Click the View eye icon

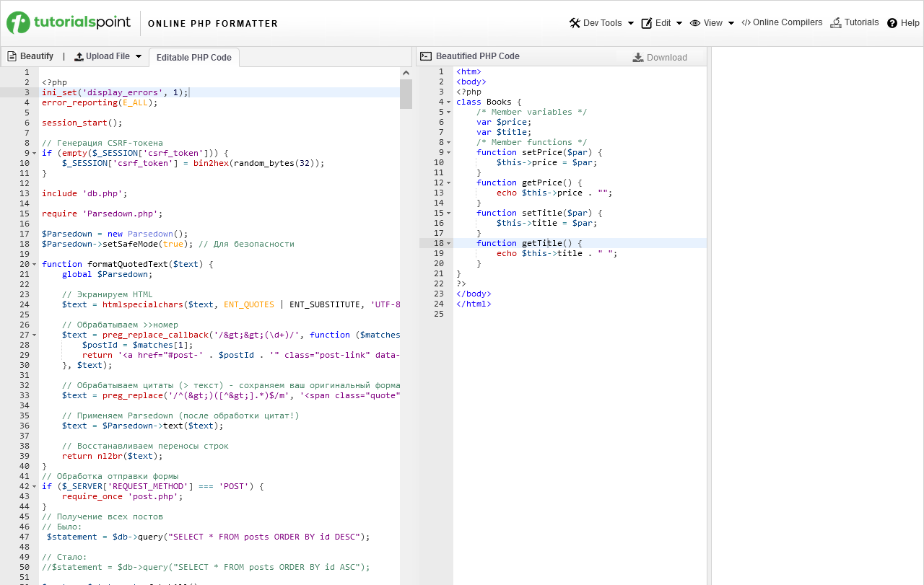pyautogui.click(x=695, y=23)
